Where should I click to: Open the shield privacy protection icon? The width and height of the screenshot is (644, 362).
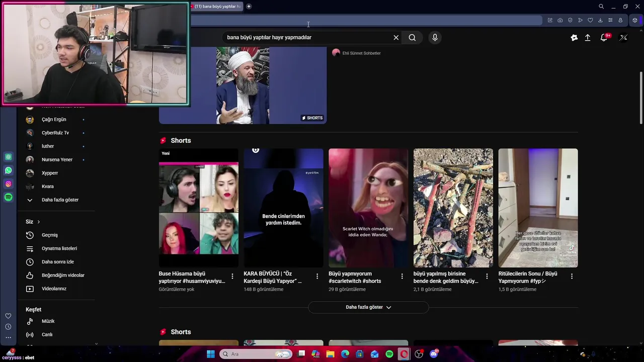(570, 20)
